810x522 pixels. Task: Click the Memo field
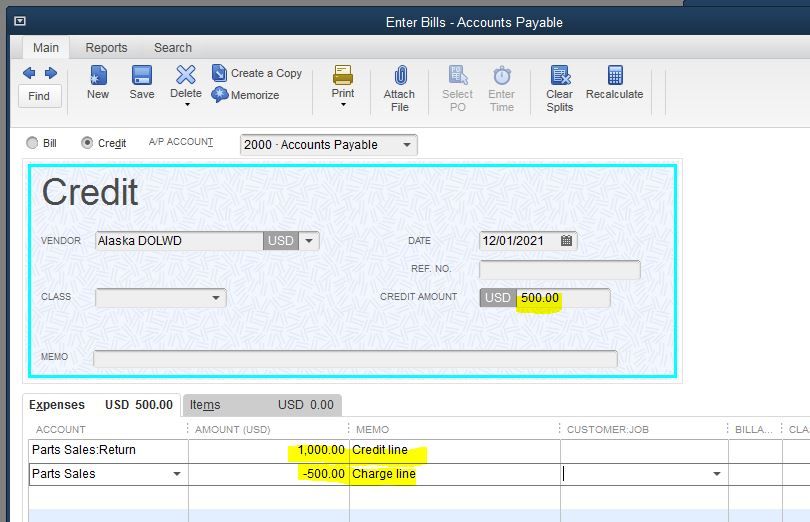click(x=355, y=359)
